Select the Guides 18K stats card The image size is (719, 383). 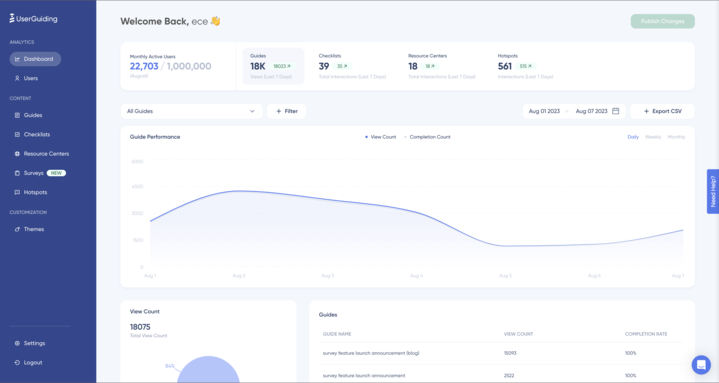tap(273, 66)
